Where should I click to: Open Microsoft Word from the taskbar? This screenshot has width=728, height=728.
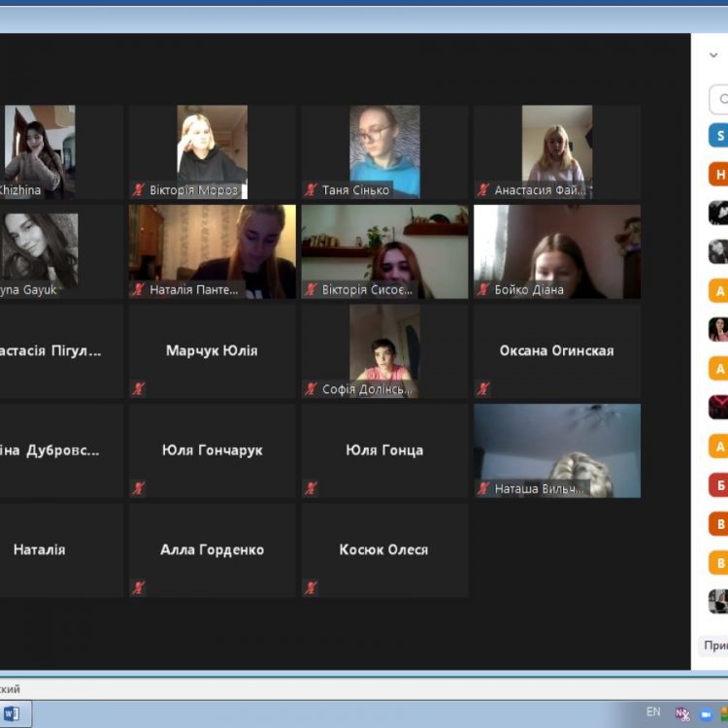[x=12, y=713]
